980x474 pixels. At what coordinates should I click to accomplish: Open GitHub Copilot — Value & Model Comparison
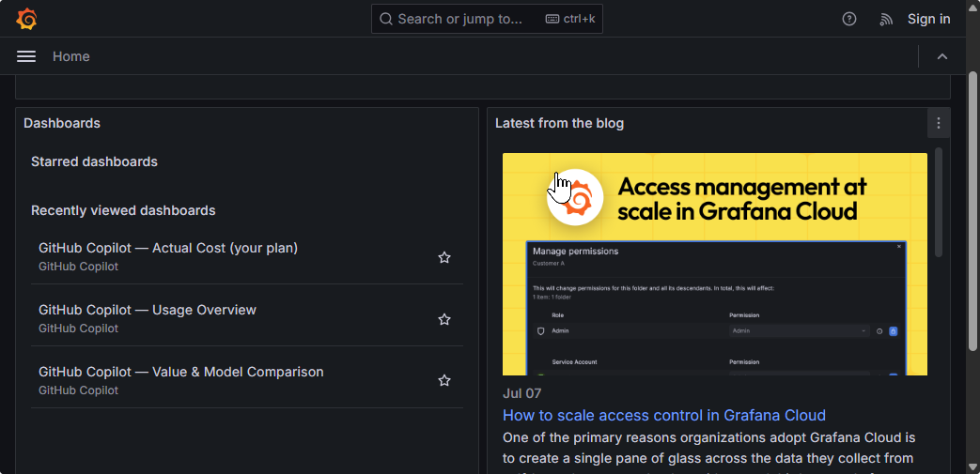coord(181,372)
